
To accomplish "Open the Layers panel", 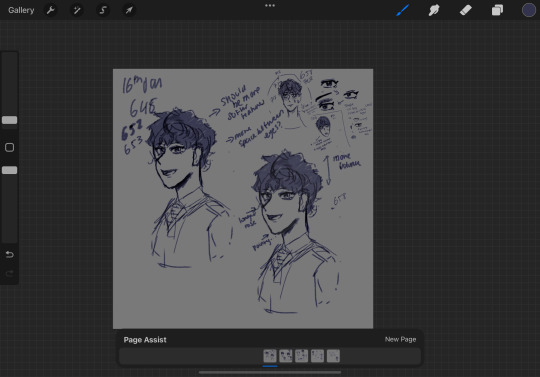I will [x=497, y=10].
